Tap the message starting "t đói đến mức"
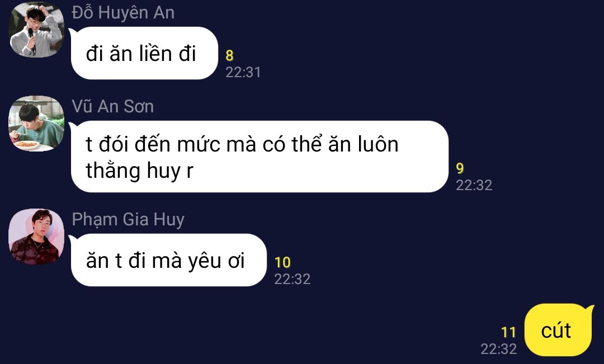Screen dimensions: 604x364 coord(259,157)
